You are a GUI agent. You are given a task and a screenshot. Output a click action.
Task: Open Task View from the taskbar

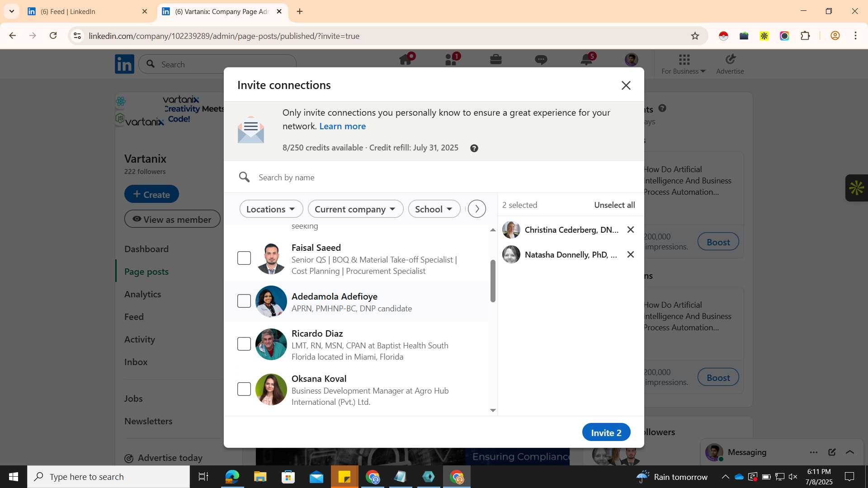click(x=203, y=477)
